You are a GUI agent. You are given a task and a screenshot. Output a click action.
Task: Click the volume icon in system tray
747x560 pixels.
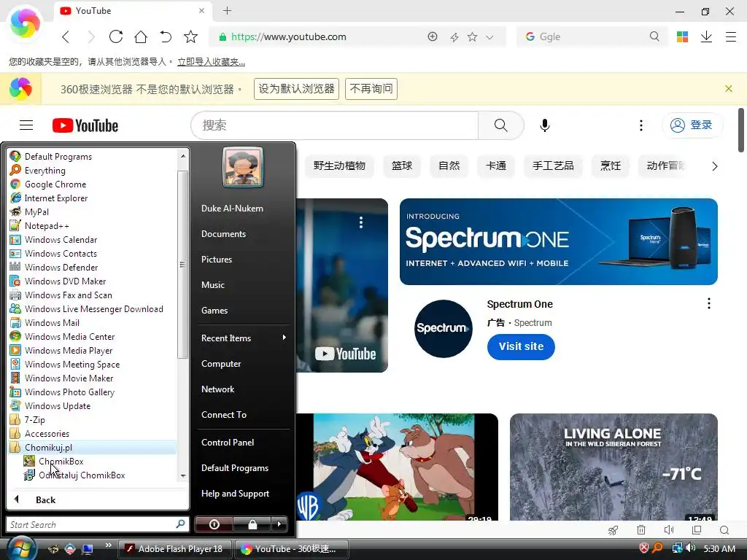[690, 548]
